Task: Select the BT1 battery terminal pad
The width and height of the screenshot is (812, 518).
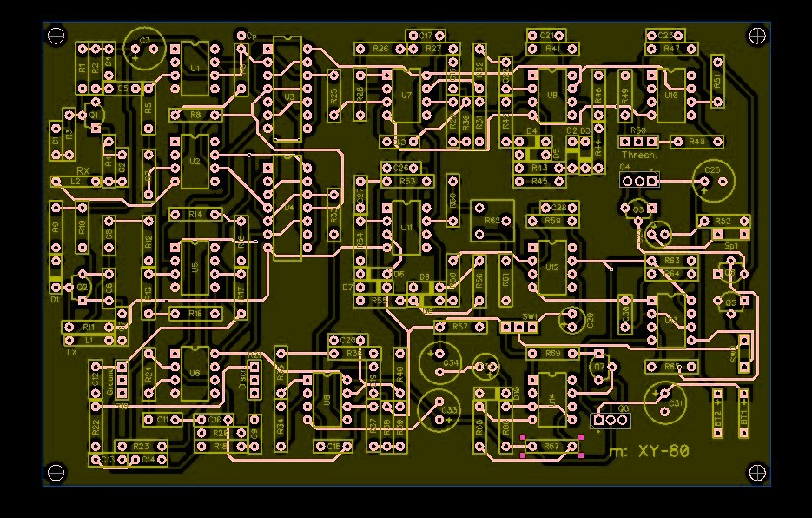Action: 744,410
